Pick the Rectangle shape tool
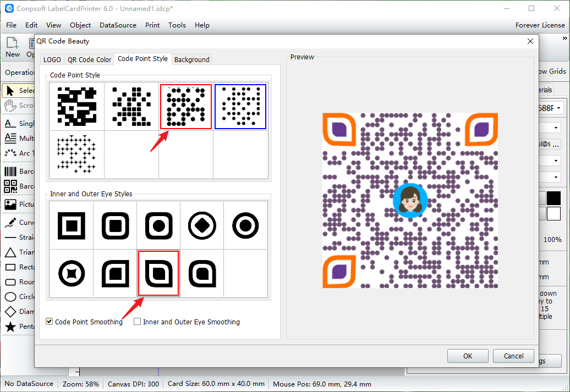The width and height of the screenshot is (570, 392). pyautogui.click(x=18, y=267)
